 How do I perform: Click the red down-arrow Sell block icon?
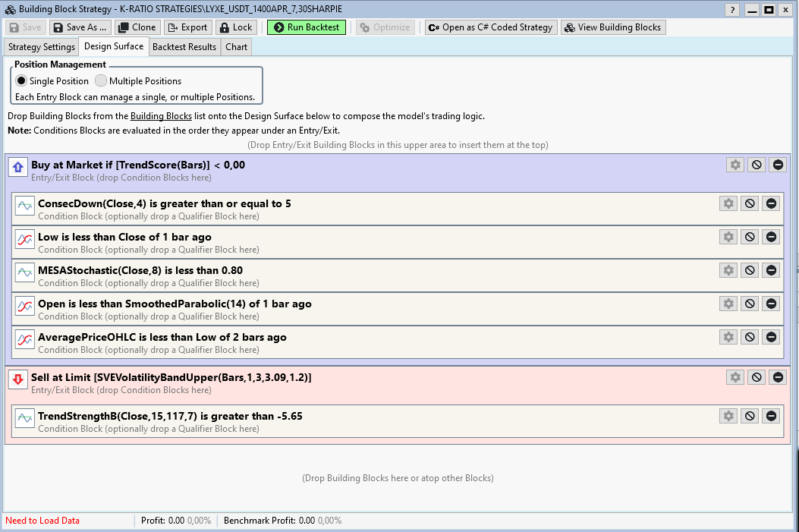[18, 379]
